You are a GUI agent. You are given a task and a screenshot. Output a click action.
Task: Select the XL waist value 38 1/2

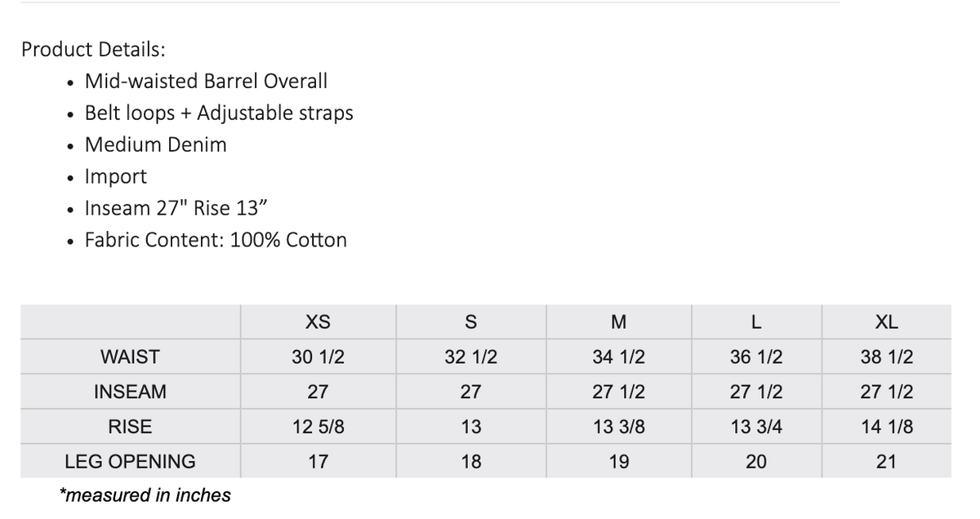886,357
